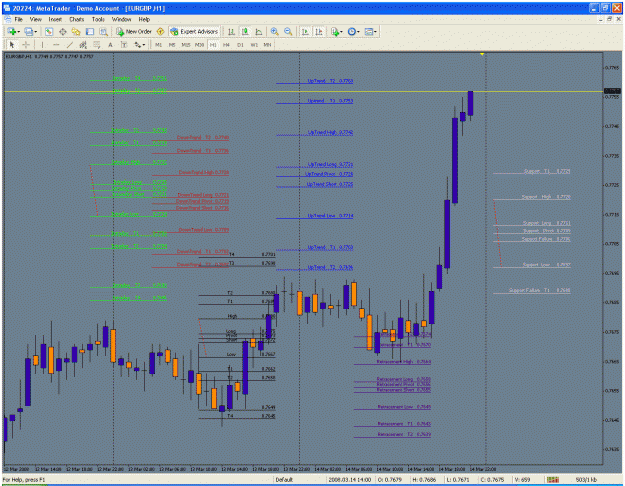The image size is (625, 486).
Task: Zoom out on the chart
Action: [x=288, y=31]
